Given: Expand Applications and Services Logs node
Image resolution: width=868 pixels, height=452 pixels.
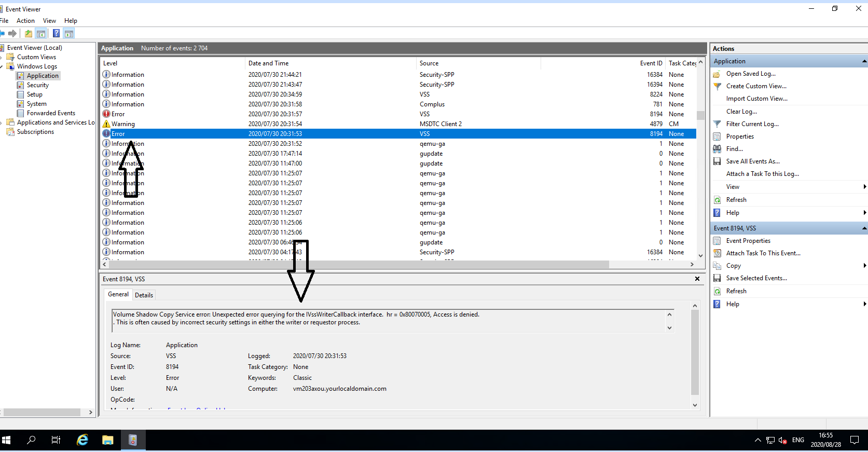Looking at the screenshot, I should [2, 122].
